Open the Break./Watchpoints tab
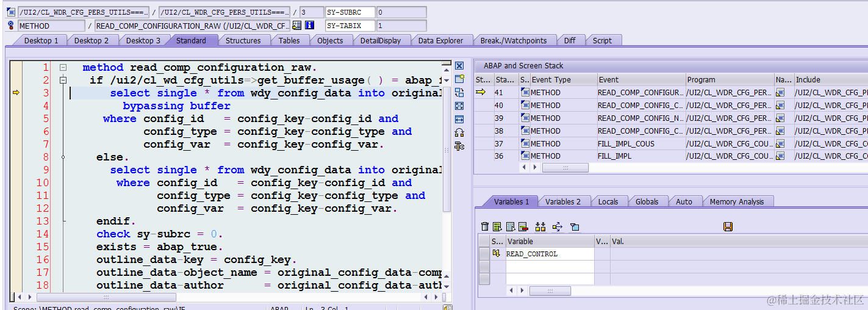 click(514, 40)
